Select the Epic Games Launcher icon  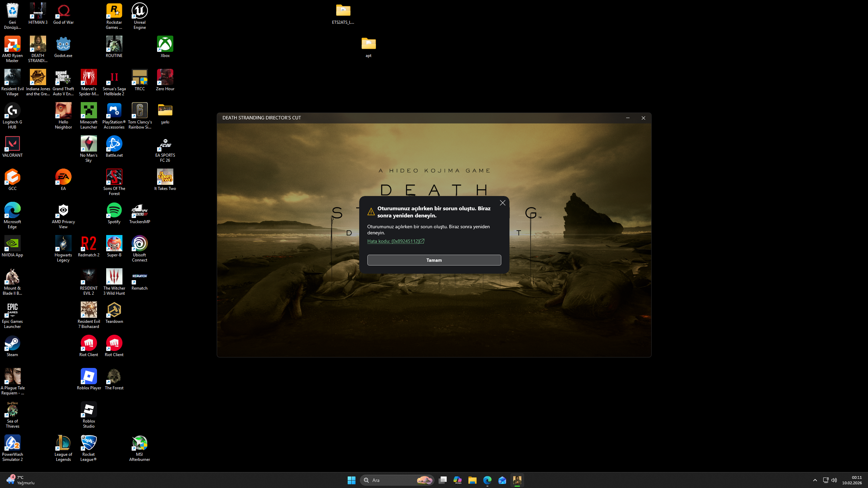(13, 315)
